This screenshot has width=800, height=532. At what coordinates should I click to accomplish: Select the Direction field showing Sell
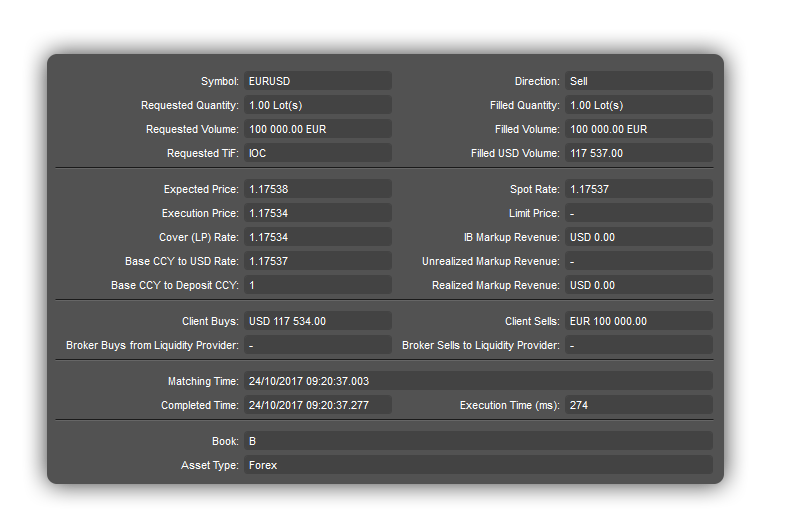point(639,81)
